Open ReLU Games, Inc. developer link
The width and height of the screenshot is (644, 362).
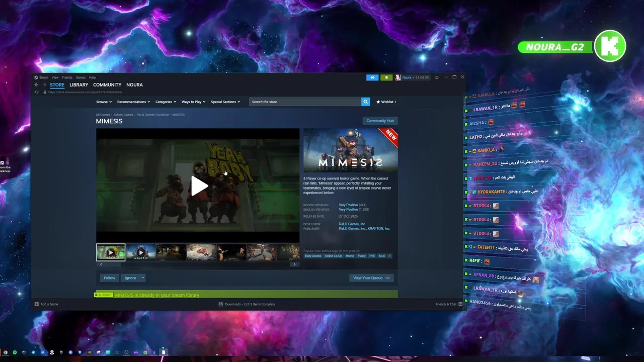pyautogui.click(x=352, y=224)
